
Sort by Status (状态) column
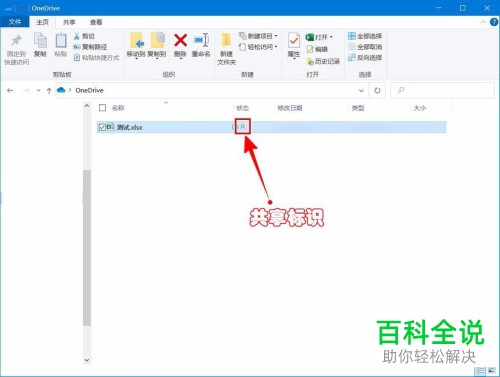pos(242,108)
